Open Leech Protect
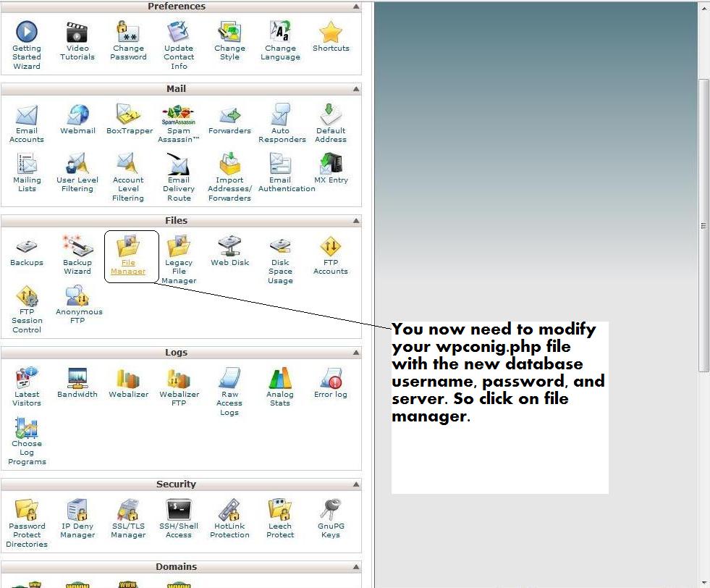Screen dimensions: 710x588 click(x=280, y=518)
